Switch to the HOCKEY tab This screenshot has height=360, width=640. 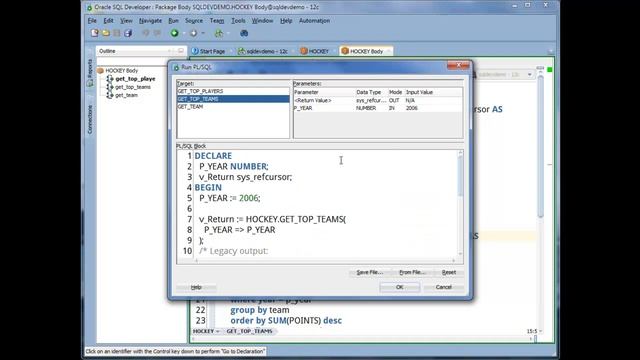tap(315, 51)
